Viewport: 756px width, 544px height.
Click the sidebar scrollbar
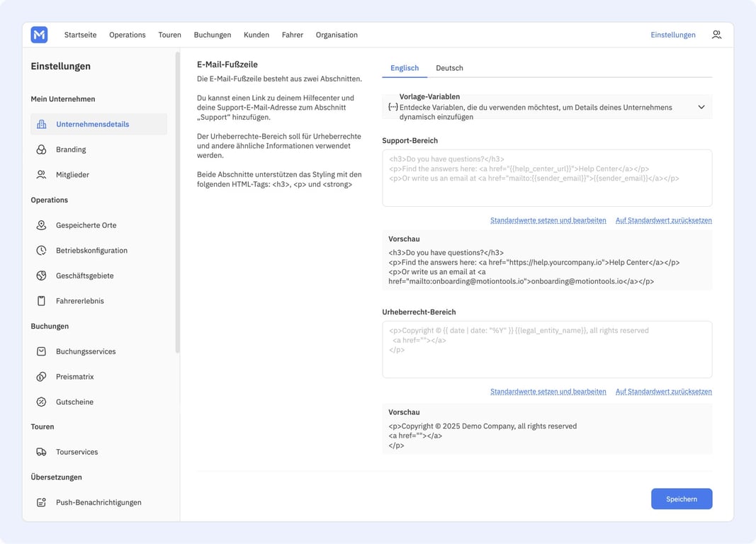pyautogui.click(x=177, y=203)
